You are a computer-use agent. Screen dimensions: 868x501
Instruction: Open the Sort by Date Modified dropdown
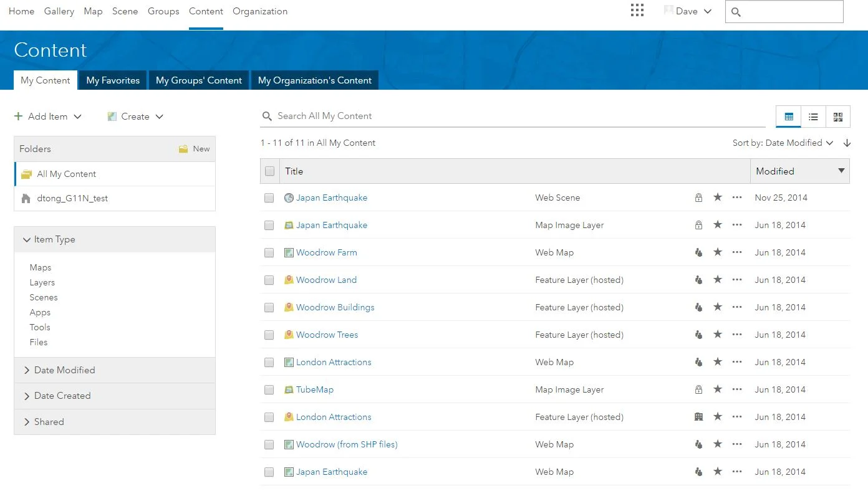point(783,143)
